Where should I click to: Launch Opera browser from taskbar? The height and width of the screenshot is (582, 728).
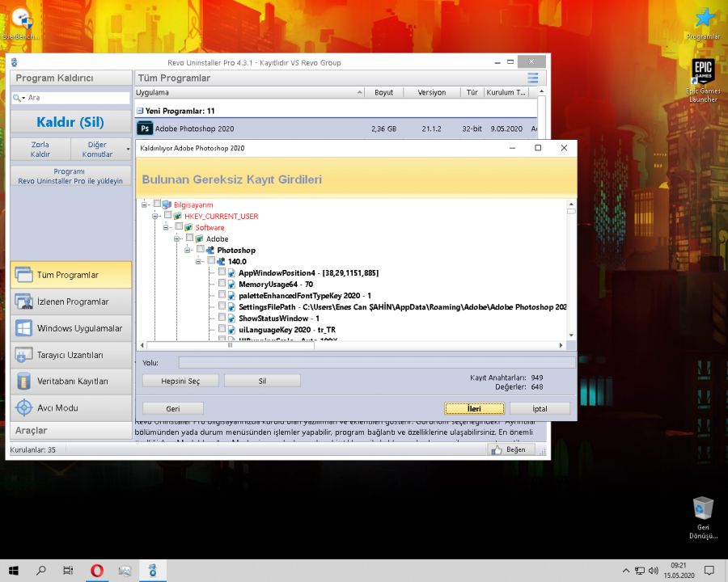coord(96,571)
